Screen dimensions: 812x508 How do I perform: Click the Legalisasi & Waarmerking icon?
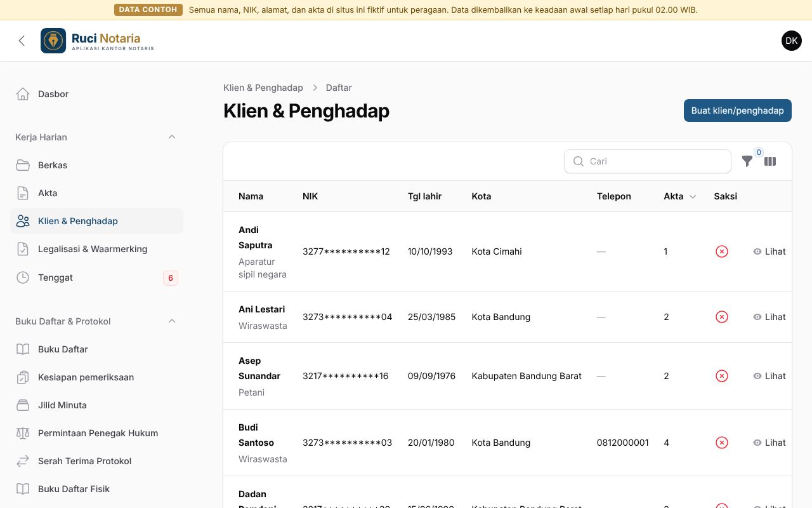[23, 249]
